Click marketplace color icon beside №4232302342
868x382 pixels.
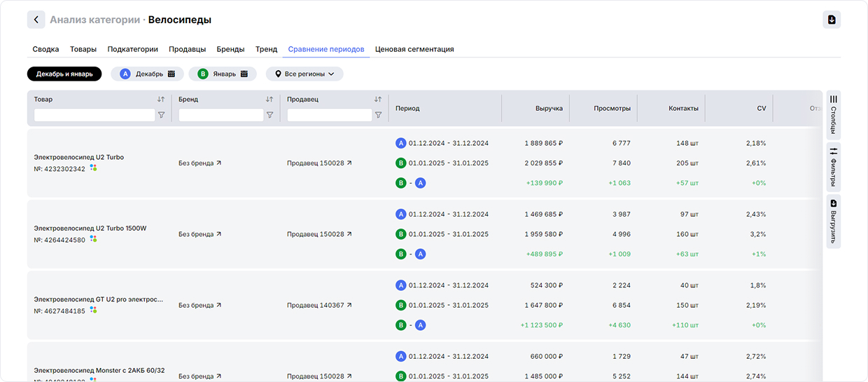93,168
